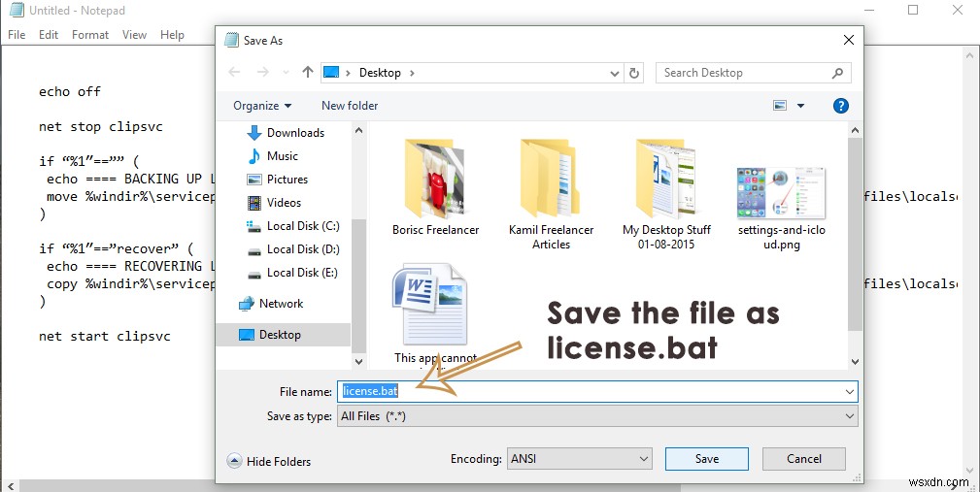980x492 pixels.
Task: Open Notepad Format menu
Action: [x=90, y=34]
